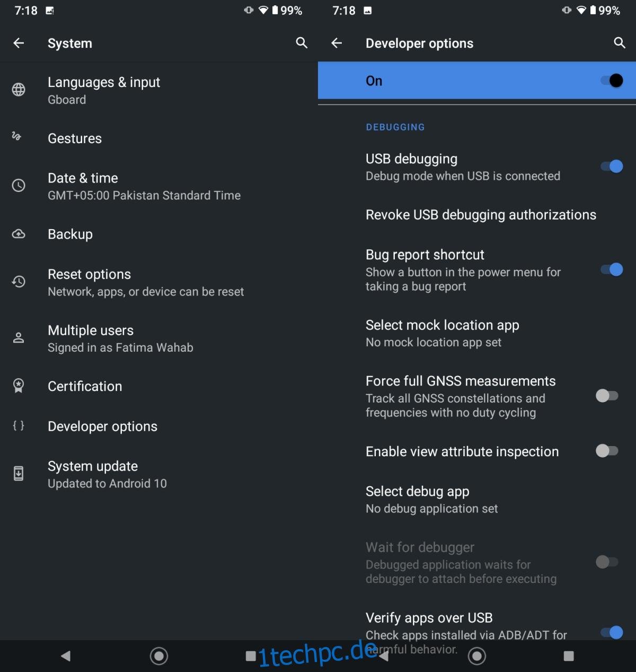
Task: Tap the clock icon for Date & time
Action: [x=19, y=186]
